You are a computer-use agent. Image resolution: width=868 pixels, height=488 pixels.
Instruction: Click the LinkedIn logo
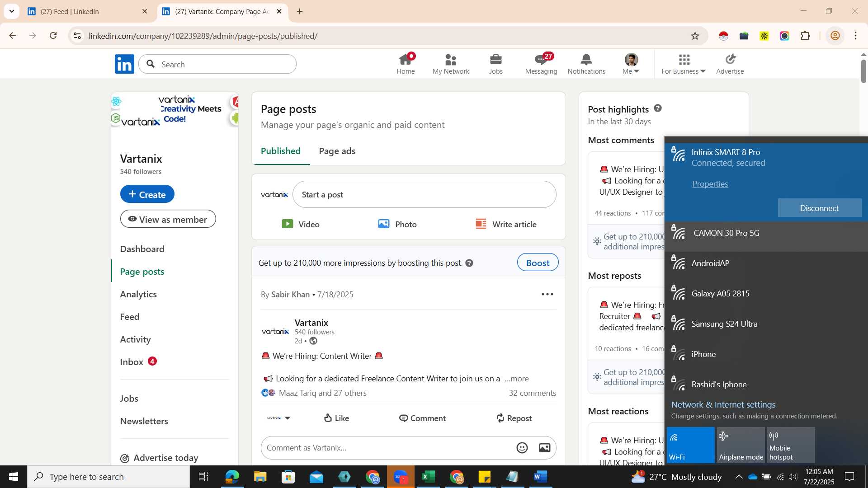click(x=124, y=64)
